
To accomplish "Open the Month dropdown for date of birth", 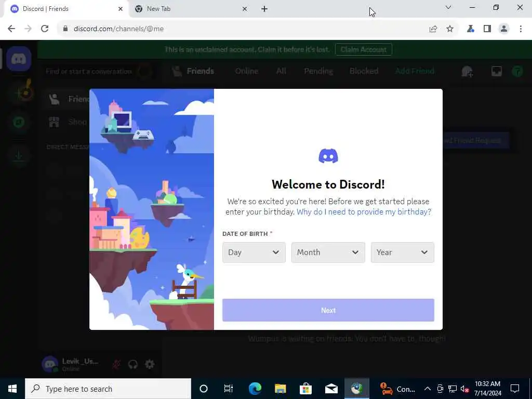I will (x=328, y=252).
